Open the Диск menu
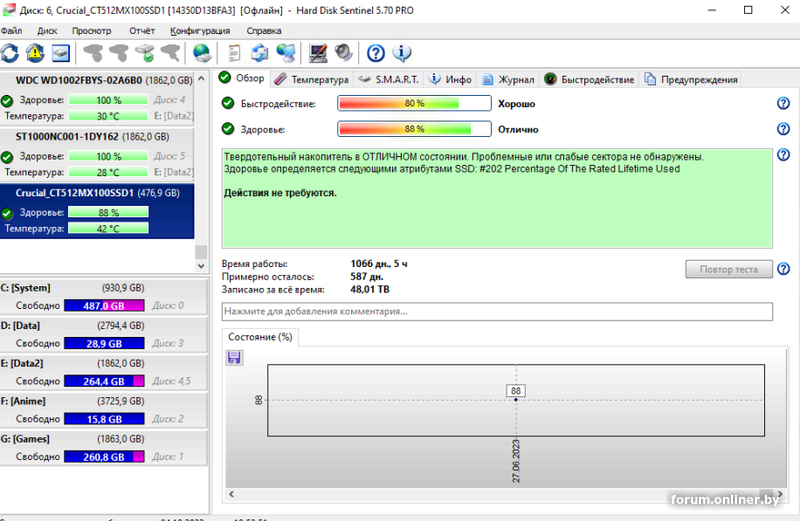 click(x=47, y=30)
